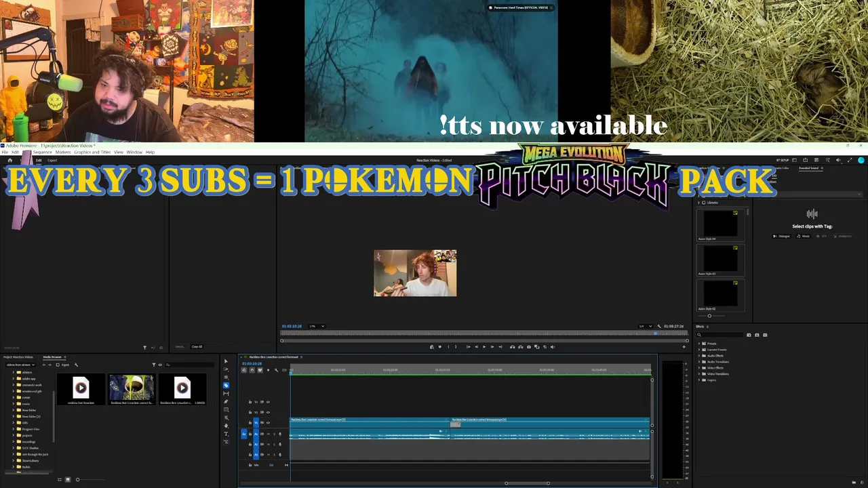
Task: Open the Program Monitor button editor plus
Action: [684, 347]
